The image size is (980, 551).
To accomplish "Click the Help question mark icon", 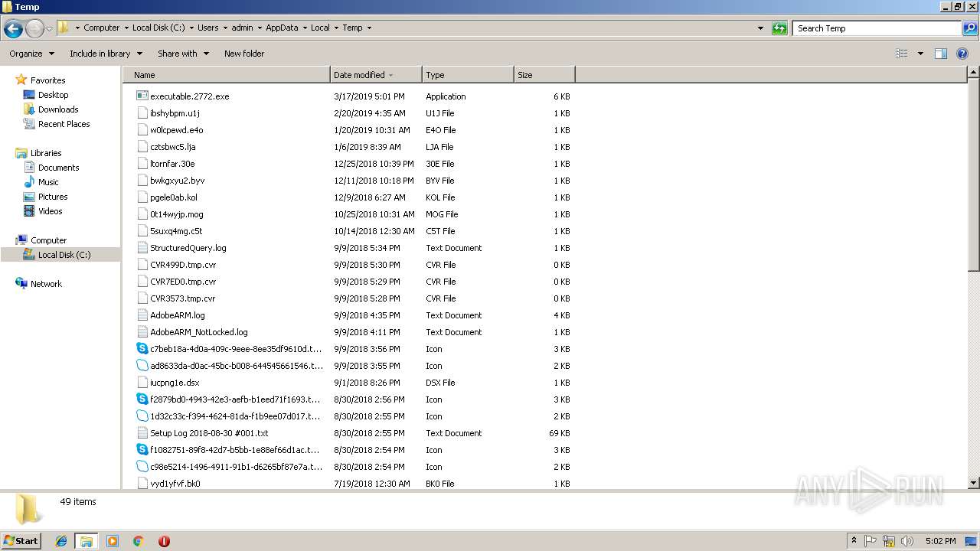I will [962, 54].
